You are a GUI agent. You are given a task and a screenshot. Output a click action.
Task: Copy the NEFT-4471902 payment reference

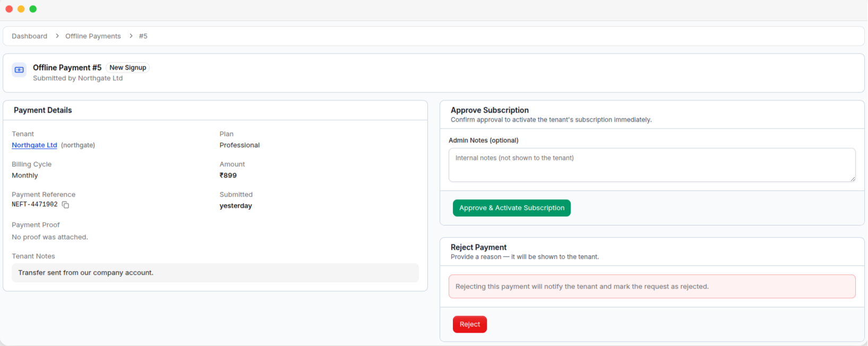tap(65, 205)
